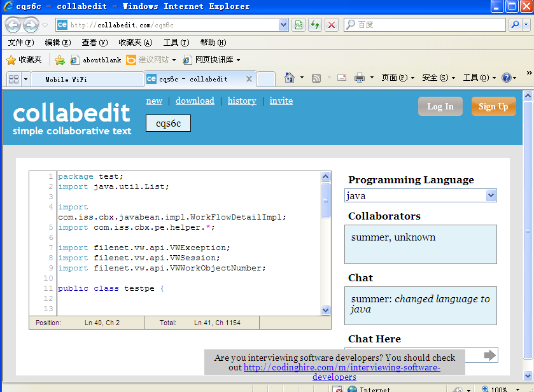The image size is (534, 392).
Task: Open the Print options dropdown arrow
Action: [372, 78]
